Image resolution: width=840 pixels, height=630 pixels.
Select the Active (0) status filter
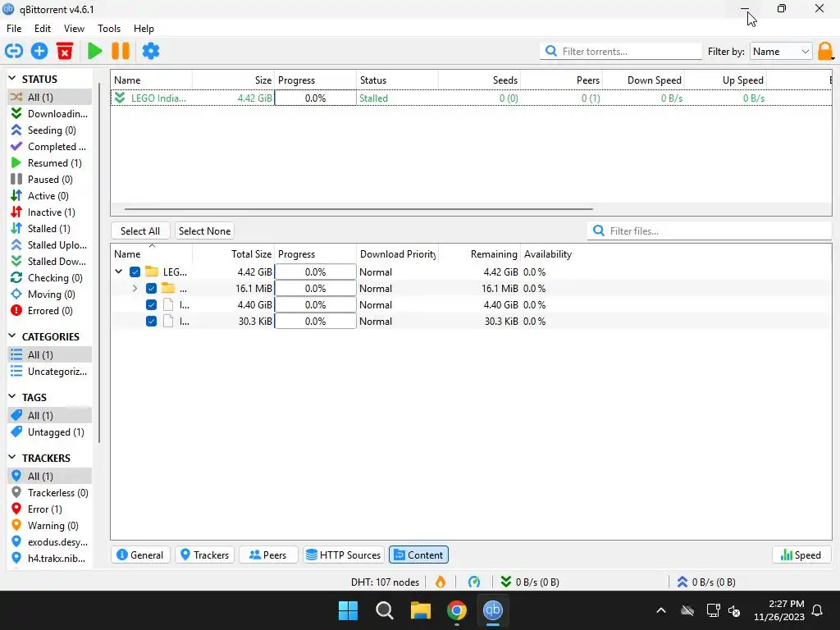click(50, 196)
